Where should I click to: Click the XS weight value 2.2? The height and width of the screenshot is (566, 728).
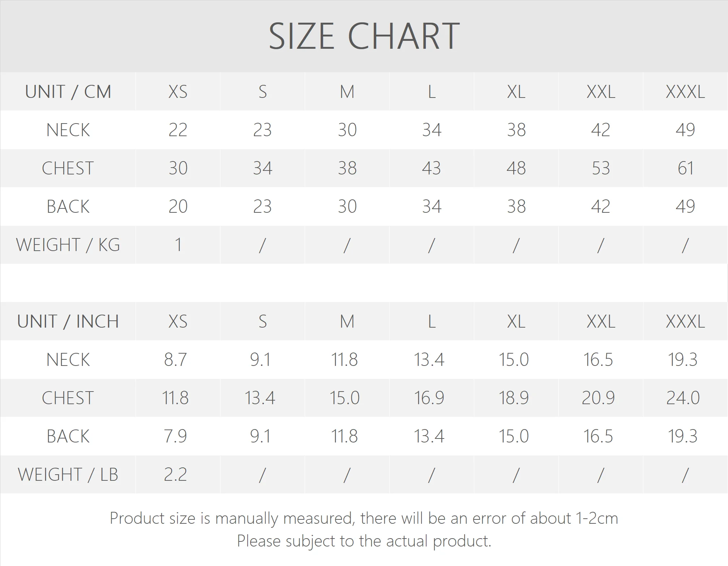(176, 475)
